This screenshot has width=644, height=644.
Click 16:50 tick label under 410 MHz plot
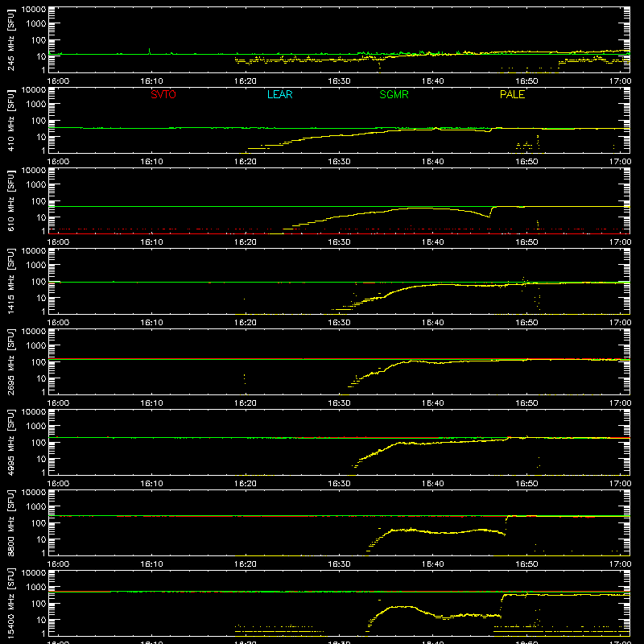click(x=526, y=162)
